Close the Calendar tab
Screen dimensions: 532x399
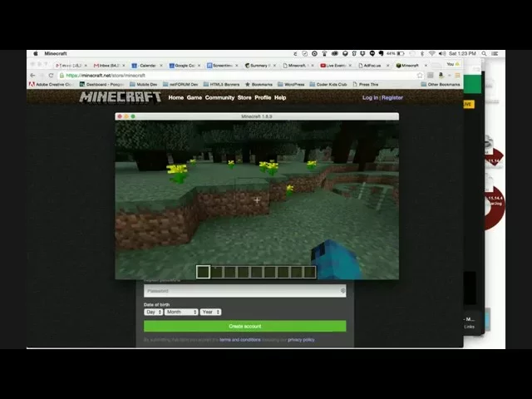[161, 65]
